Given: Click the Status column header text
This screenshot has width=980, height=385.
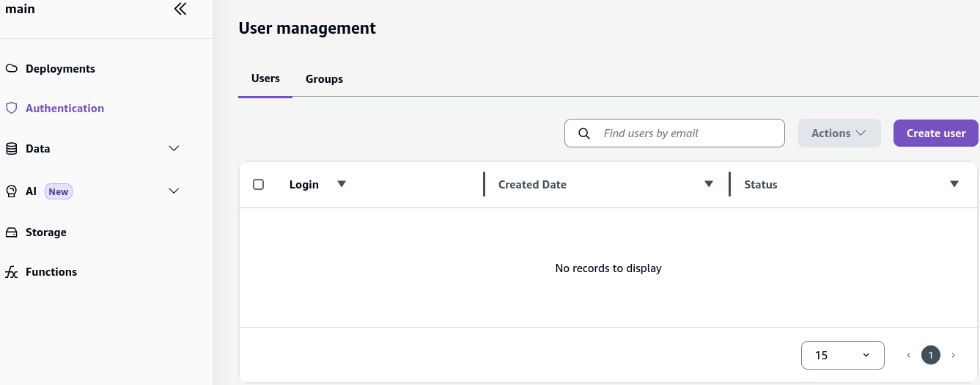Looking at the screenshot, I should [x=761, y=185].
